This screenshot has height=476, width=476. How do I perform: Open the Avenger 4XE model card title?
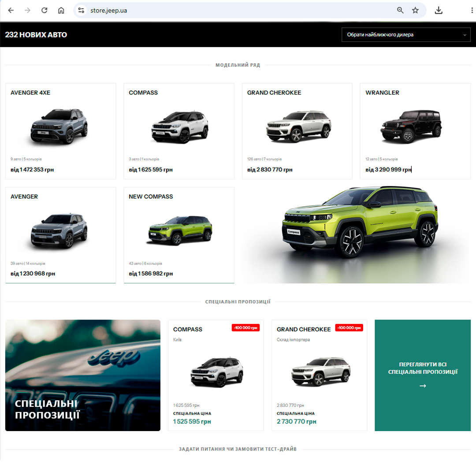30,93
